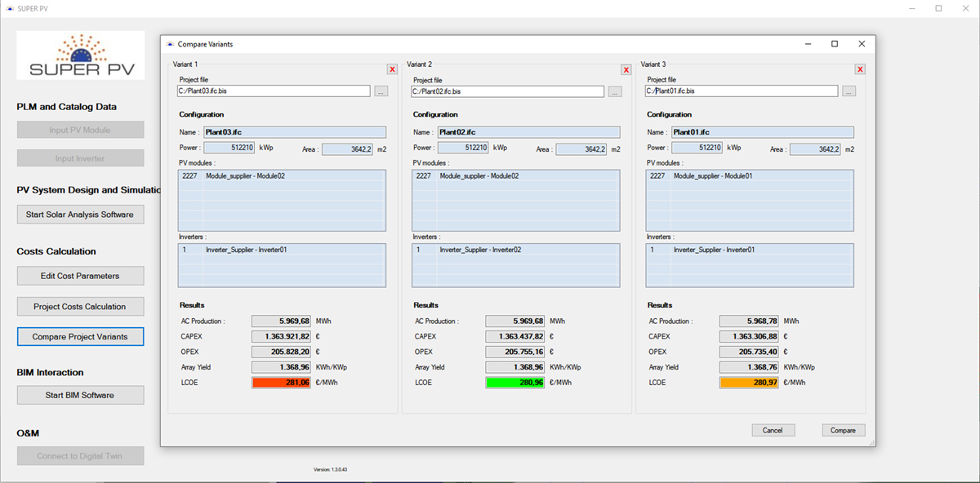Click Variant 1 Power value field
The height and width of the screenshot is (483, 980).
pyautogui.click(x=229, y=148)
